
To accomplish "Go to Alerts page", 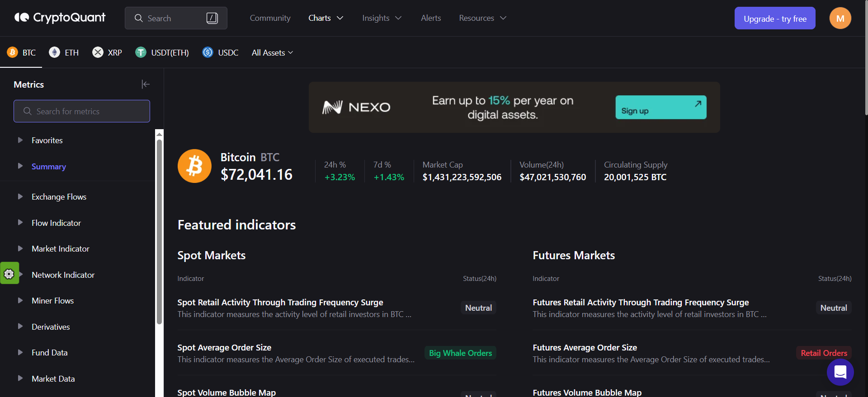I will 431,18.
